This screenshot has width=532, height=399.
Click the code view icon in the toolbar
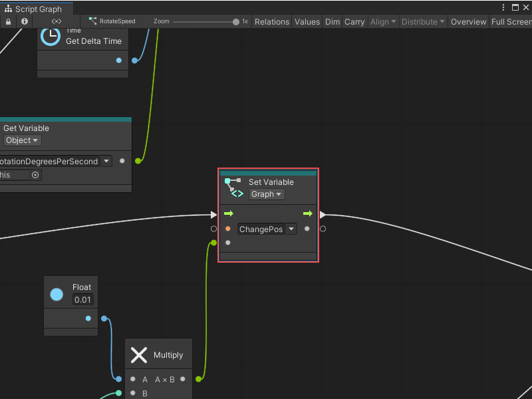click(x=55, y=21)
